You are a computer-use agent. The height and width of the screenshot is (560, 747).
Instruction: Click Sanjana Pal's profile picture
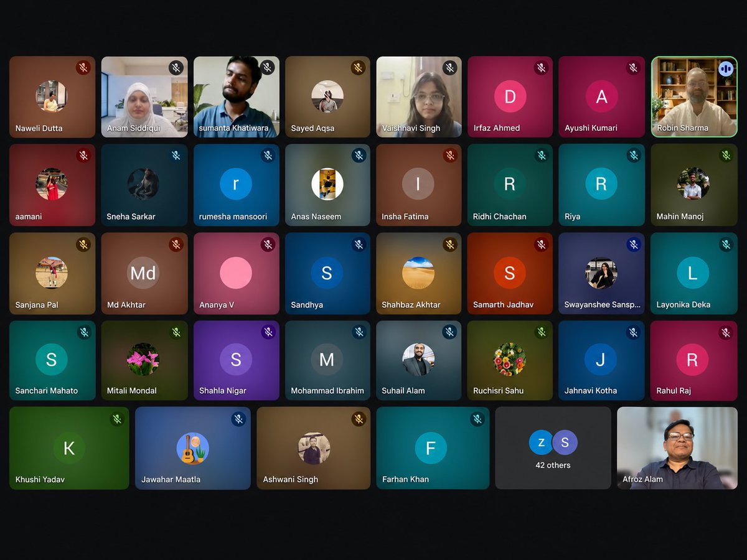click(x=52, y=273)
